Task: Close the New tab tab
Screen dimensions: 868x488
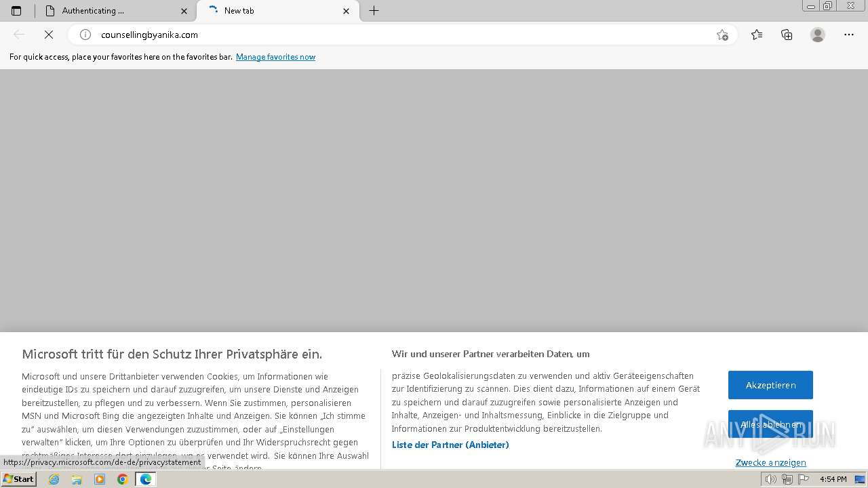Action: pos(347,11)
